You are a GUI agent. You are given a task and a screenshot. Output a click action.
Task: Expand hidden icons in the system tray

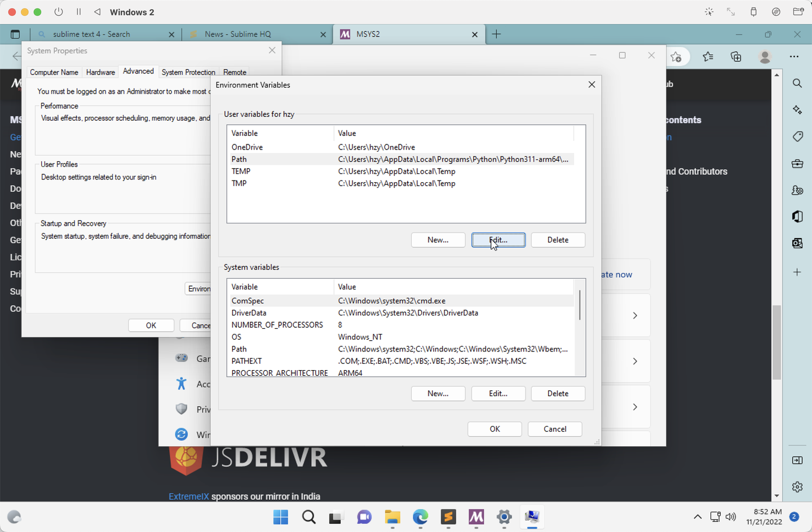[x=698, y=517]
